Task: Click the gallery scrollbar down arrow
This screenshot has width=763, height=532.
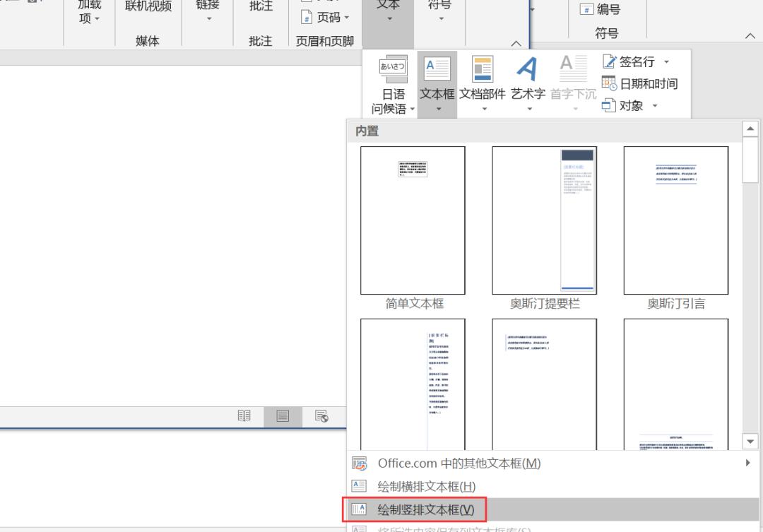Action: 750,441
